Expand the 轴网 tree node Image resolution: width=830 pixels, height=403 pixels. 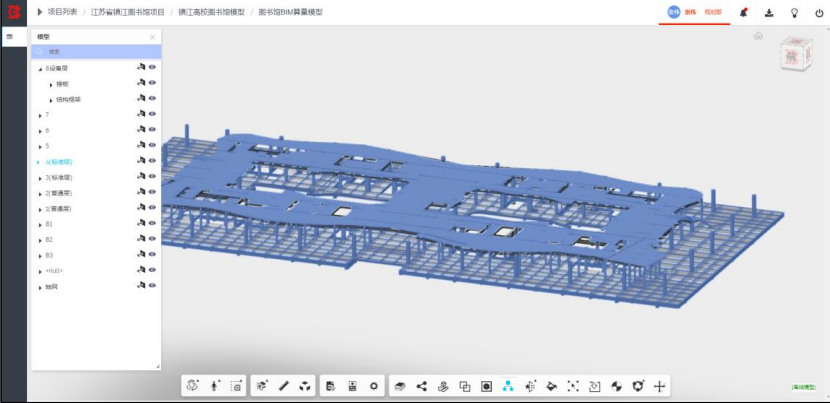[40, 288]
